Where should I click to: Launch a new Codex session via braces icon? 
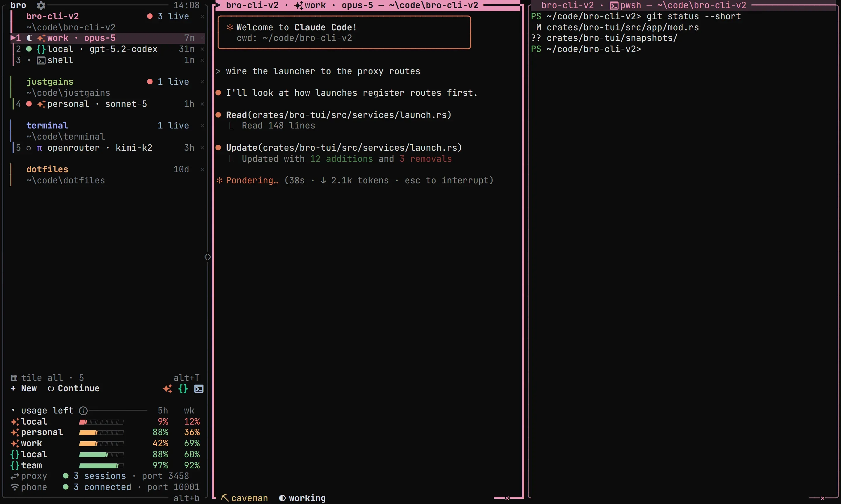(x=183, y=389)
